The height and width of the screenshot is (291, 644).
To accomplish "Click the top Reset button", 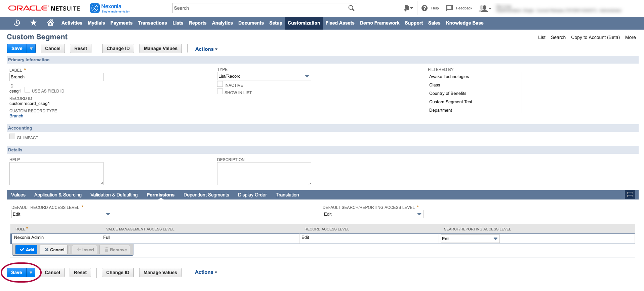I will [x=81, y=48].
